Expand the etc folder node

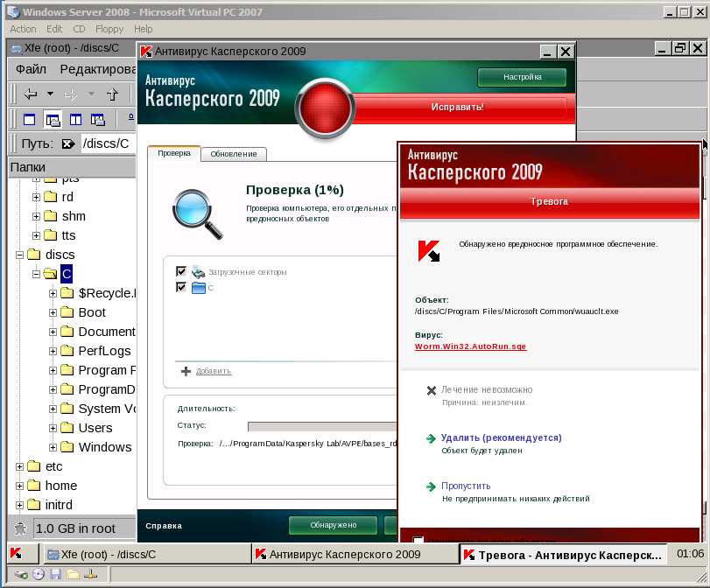tap(19, 466)
